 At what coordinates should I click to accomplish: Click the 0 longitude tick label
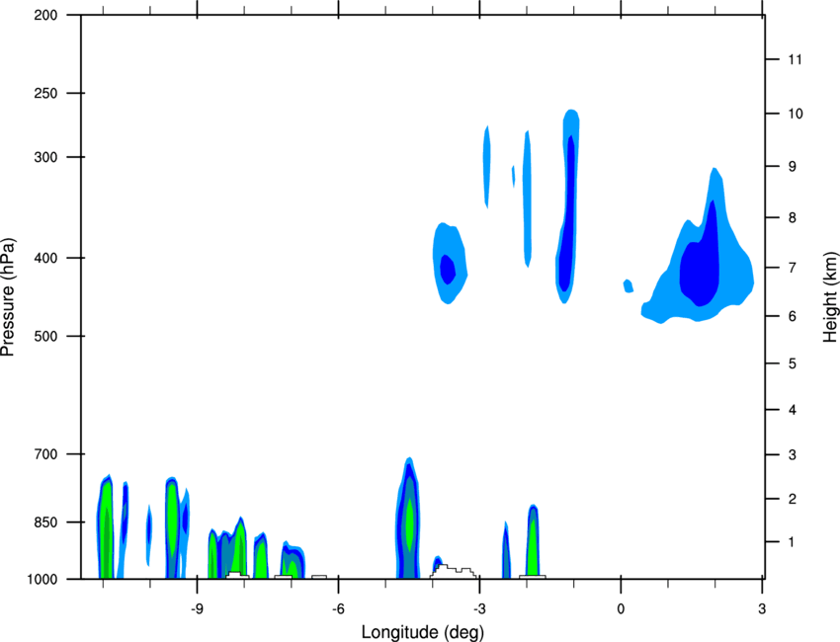click(x=621, y=609)
